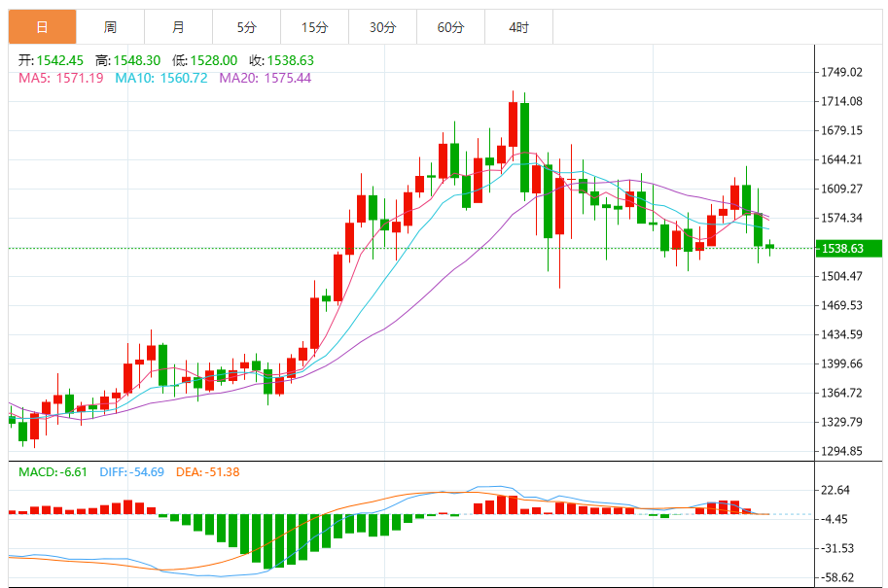The width and height of the screenshot is (888, 588).
Task: Select the 日 daily chart tab
Action: (x=42, y=27)
